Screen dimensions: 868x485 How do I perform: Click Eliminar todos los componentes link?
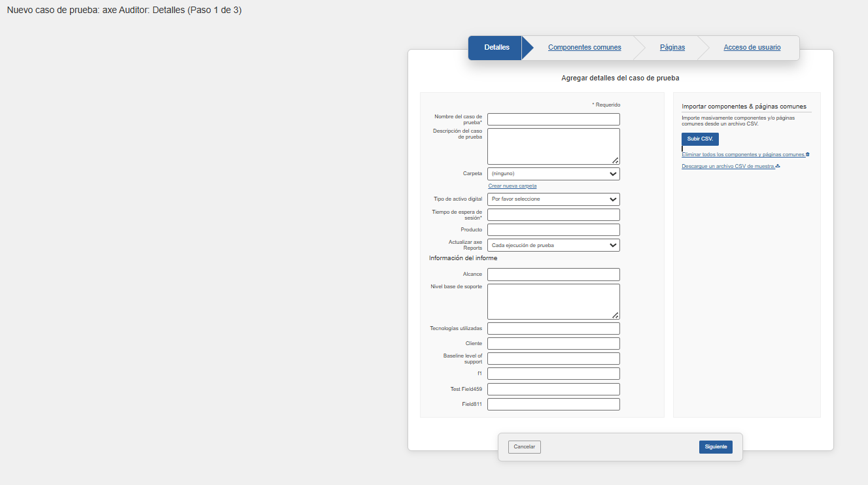click(x=742, y=155)
